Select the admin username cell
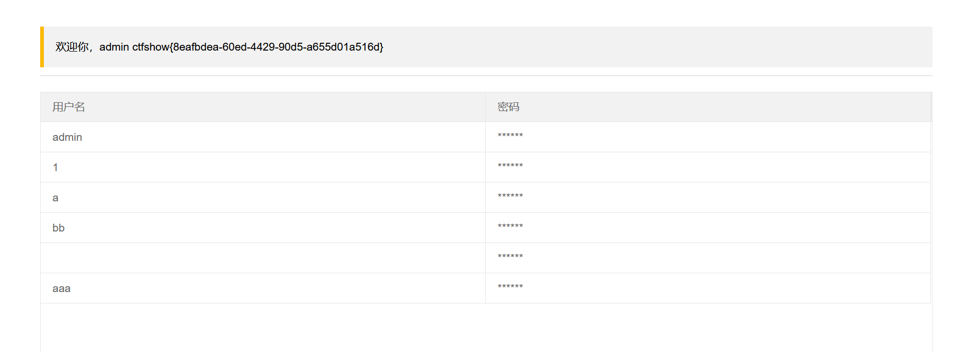This screenshot has width=980, height=352. [x=67, y=137]
